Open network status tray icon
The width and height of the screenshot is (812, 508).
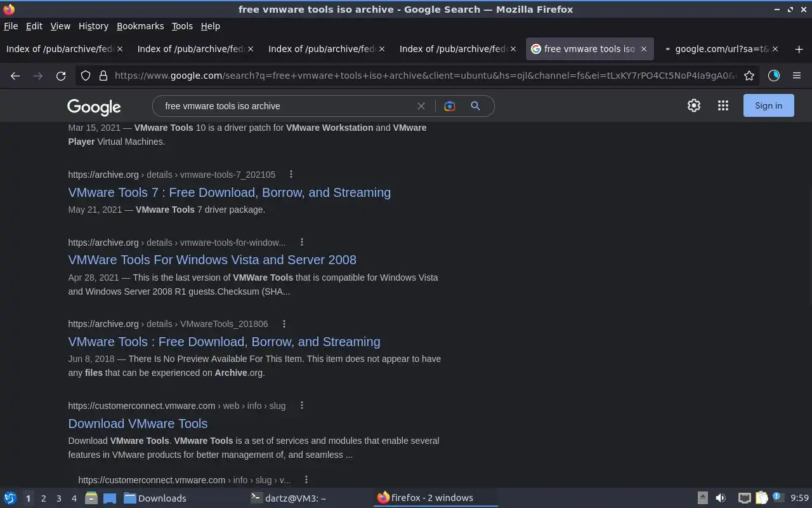click(745, 498)
